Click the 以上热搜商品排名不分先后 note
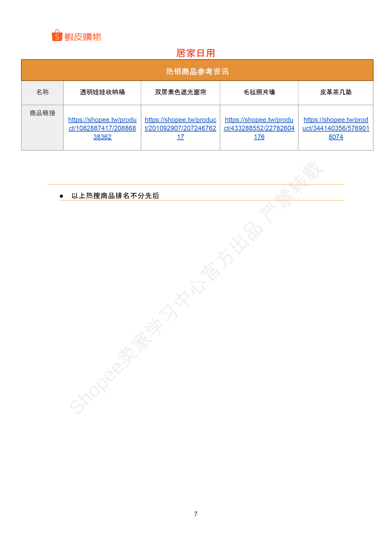 tap(115, 196)
